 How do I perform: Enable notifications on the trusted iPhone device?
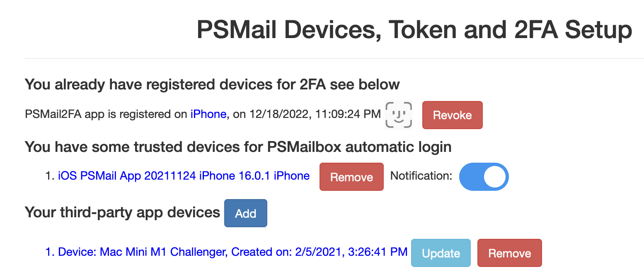[484, 177]
